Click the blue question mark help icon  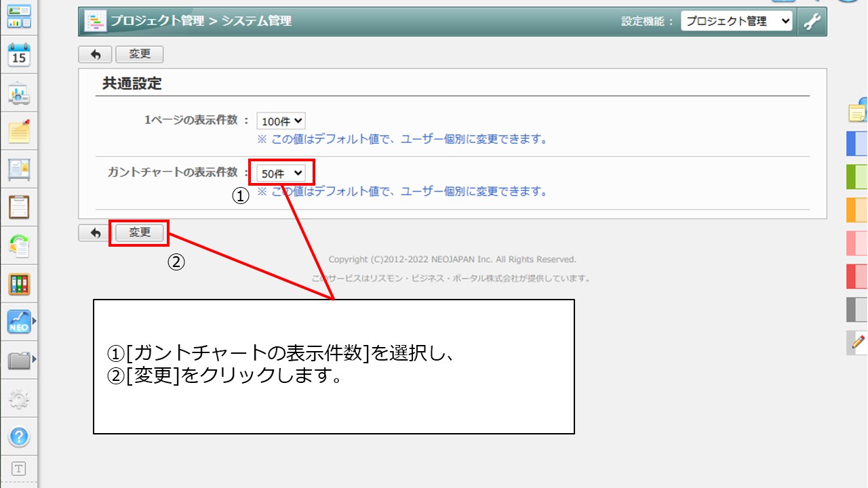tap(19, 436)
